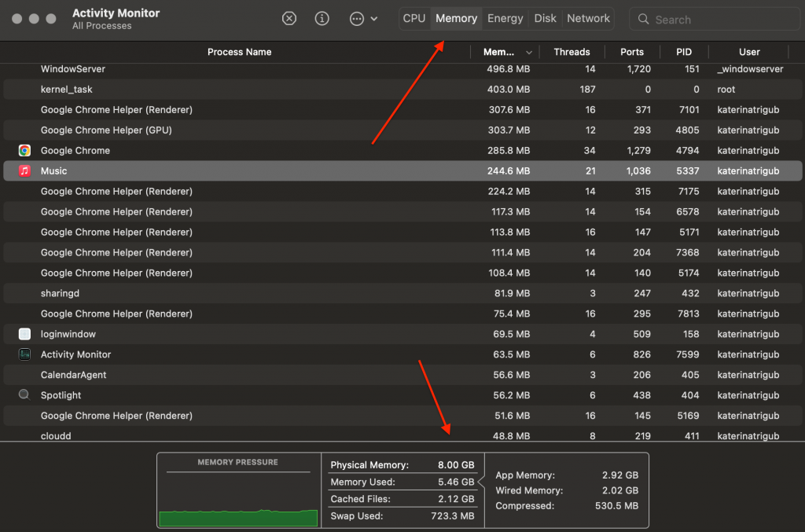Select the Music process name
This screenshot has width=805, height=532.
(x=54, y=171)
